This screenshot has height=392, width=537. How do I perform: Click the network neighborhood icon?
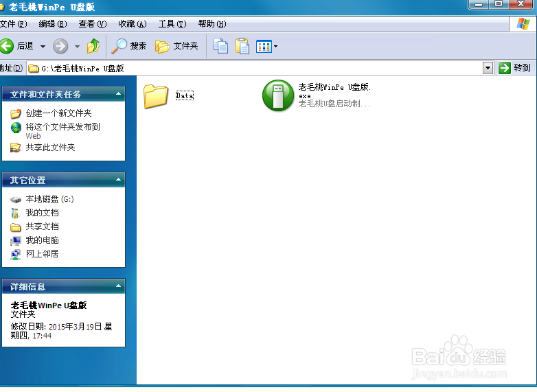click(15, 255)
